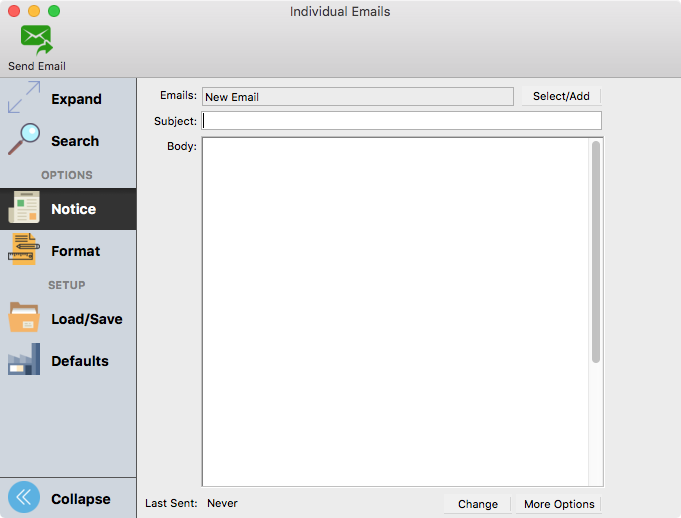Select the Notice newspaper icon
The height and width of the screenshot is (518, 681).
pyautogui.click(x=23, y=209)
